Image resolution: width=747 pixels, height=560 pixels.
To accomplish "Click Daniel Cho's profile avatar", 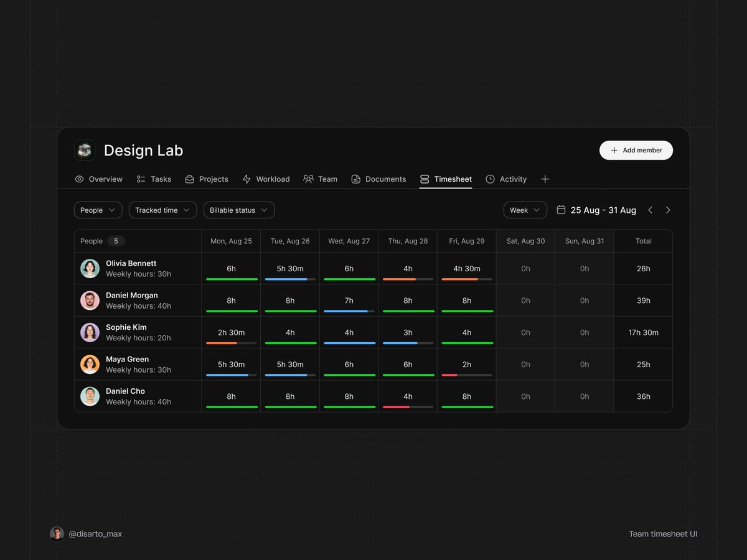I will (90, 396).
